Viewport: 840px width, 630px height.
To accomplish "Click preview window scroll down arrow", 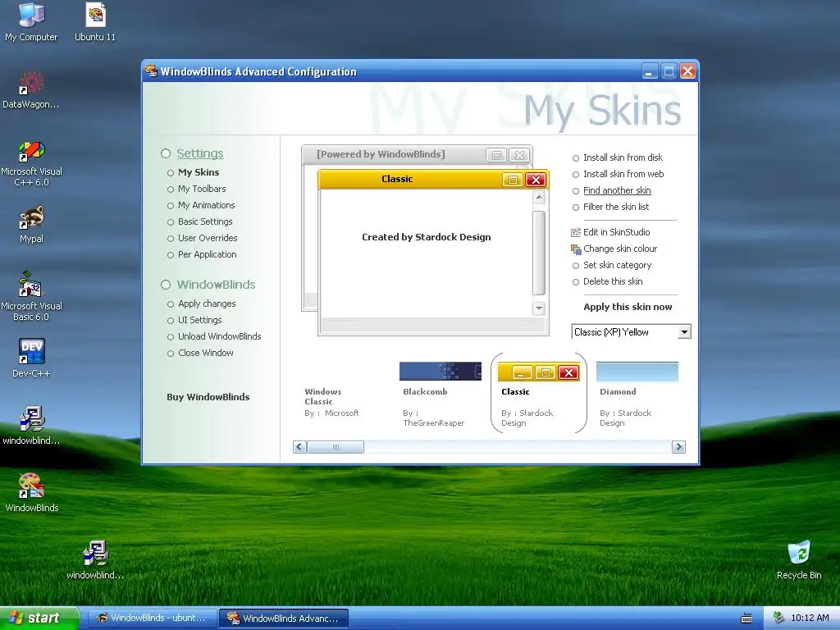I will click(539, 308).
